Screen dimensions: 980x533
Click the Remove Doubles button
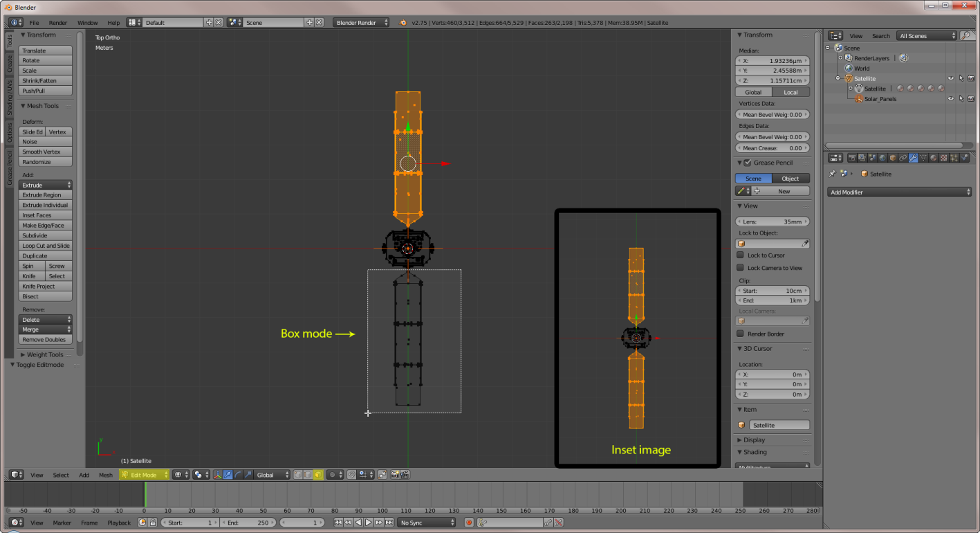tap(44, 340)
